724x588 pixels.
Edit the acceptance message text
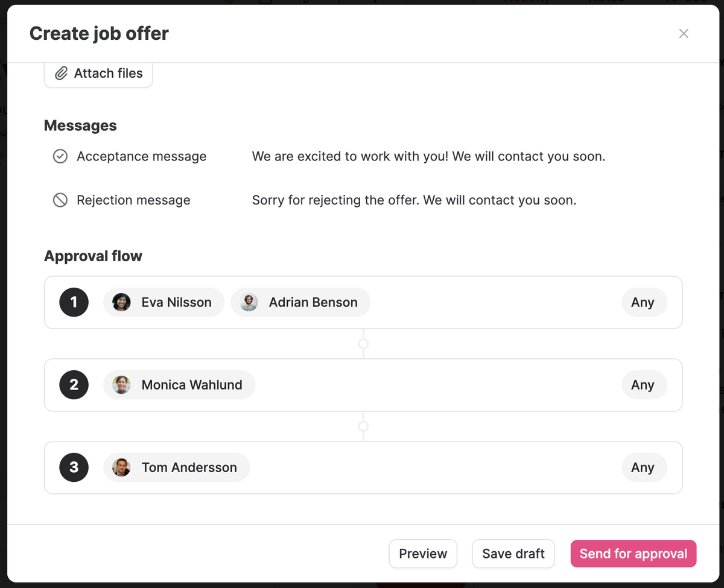(x=428, y=157)
